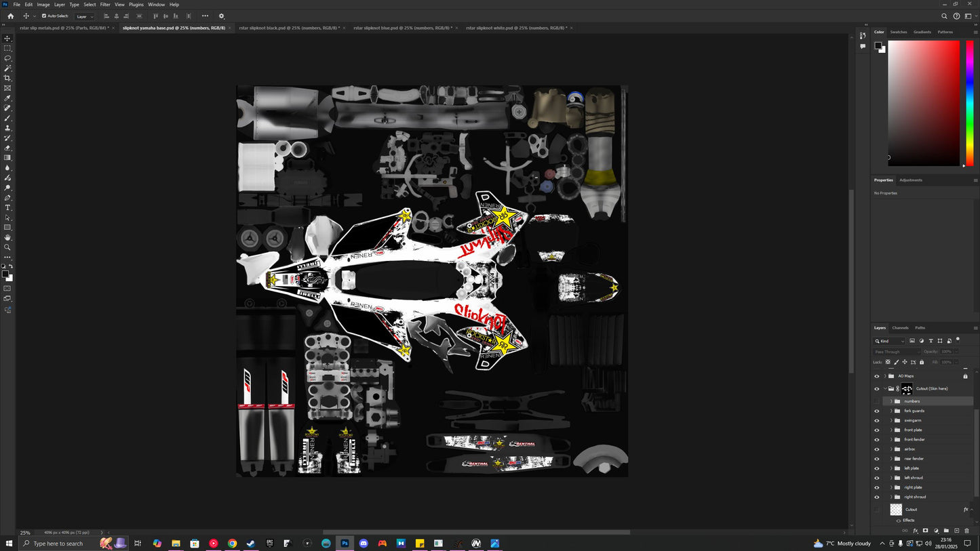This screenshot has height=551, width=980.
Task: Click the foreground color swatch in toolbar
Action: point(5,274)
